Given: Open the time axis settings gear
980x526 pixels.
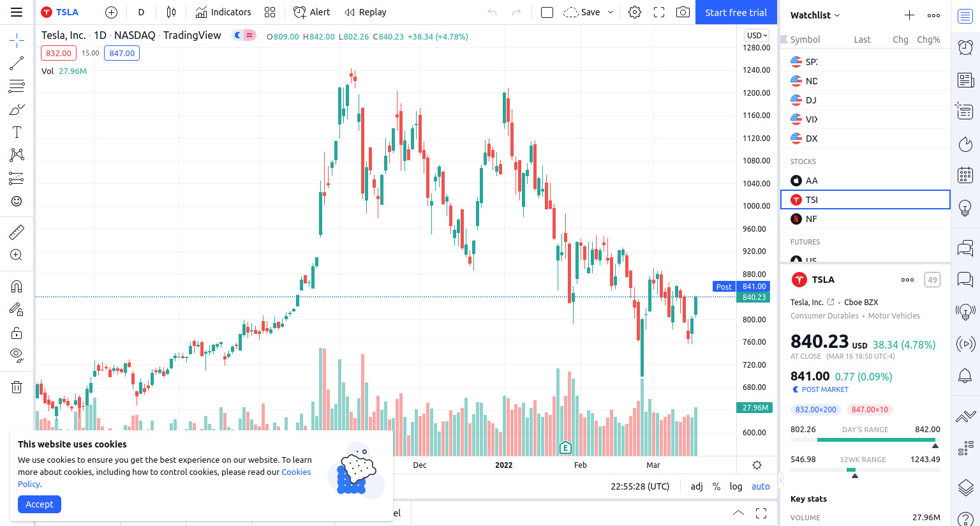Looking at the screenshot, I should [757, 465].
